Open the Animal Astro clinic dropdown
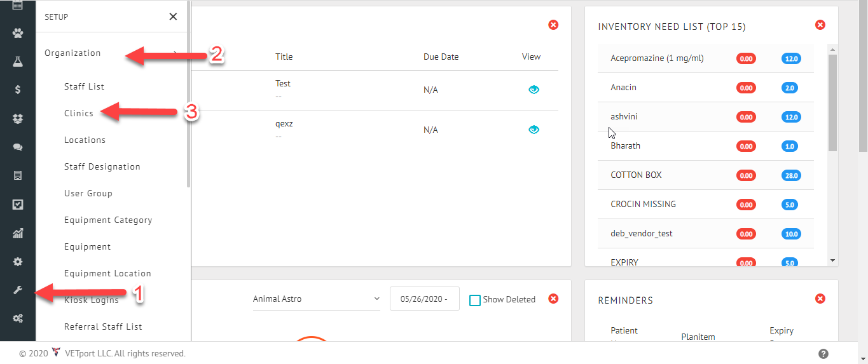The height and width of the screenshot is (364, 868). pyautogui.click(x=316, y=299)
